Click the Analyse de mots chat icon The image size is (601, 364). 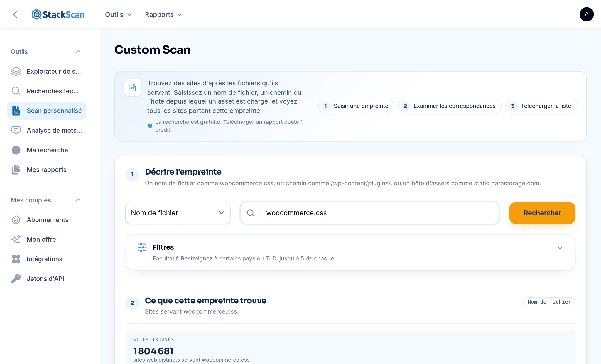pos(16,130)
